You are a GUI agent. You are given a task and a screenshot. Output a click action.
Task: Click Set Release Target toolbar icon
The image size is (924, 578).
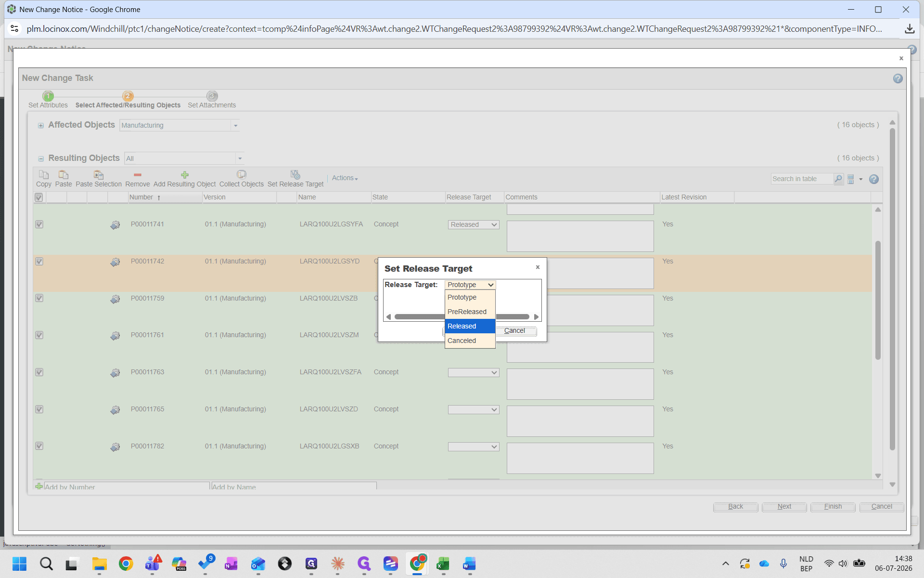pos(295,174)
